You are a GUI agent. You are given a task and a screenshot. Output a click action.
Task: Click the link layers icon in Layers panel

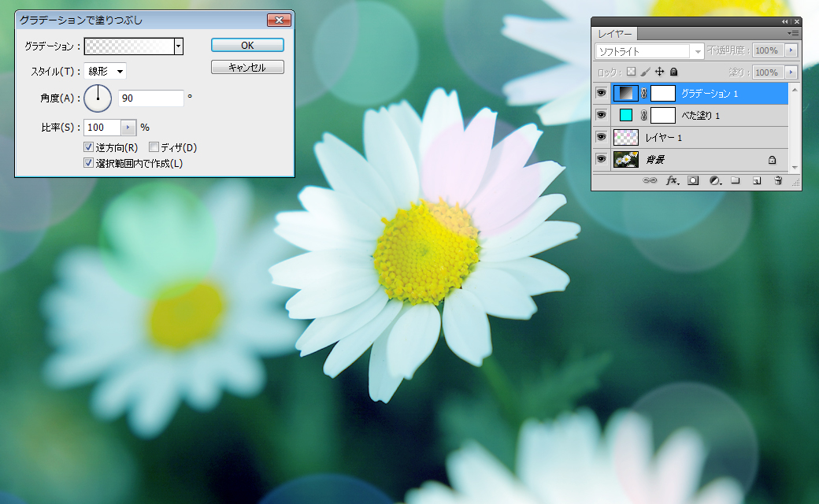point(649,180)
